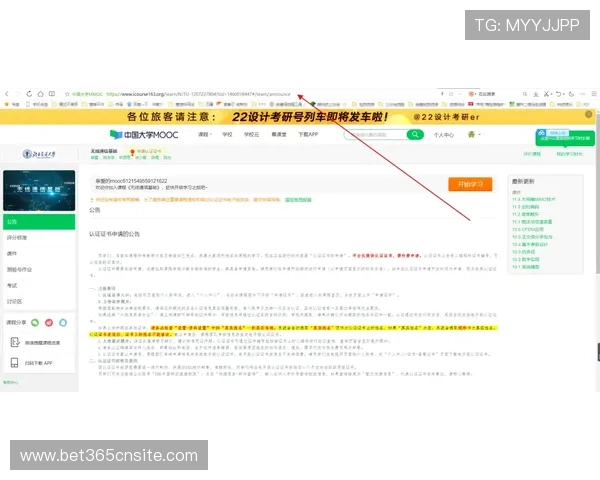
Task: Open latest update item 11.1
Action: point(532,222)
